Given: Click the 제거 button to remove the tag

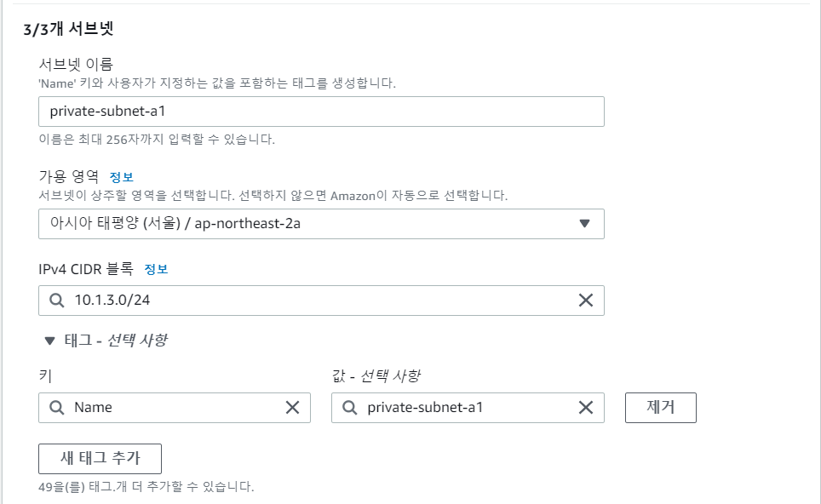Looking at the screenshot, I should click(x=660, y=407).
